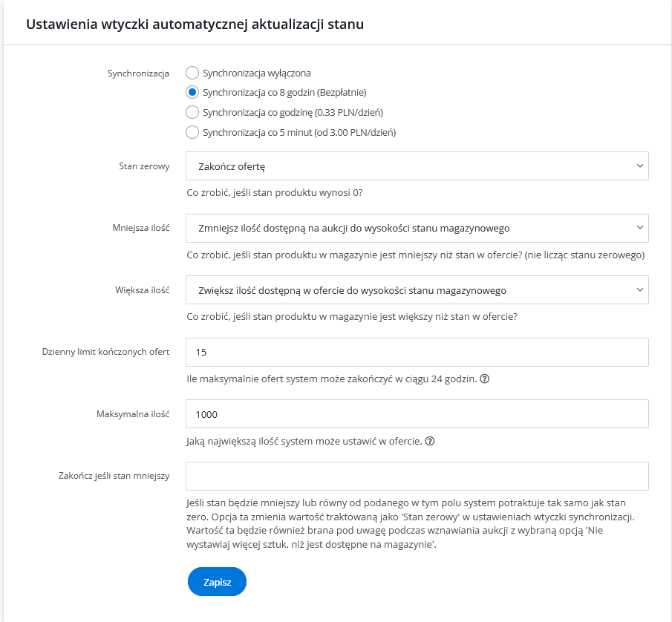Open the 'Większa ilość' dropdown

(x=417, y=290)
